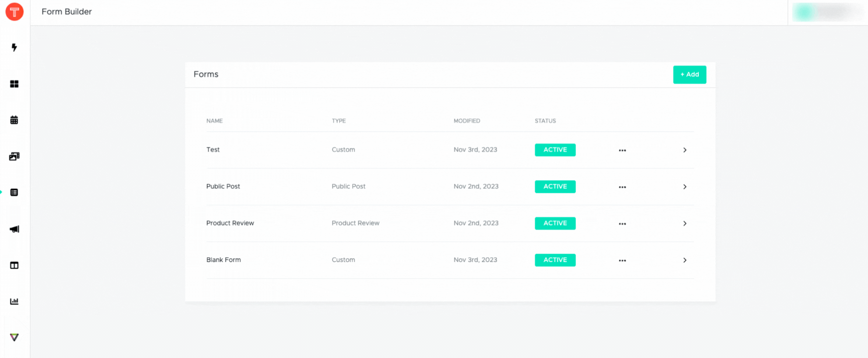Viewport: 868px width, 358px height.
Task: Select the form builder list sidebar icon
Action: (x=14, y=192)
